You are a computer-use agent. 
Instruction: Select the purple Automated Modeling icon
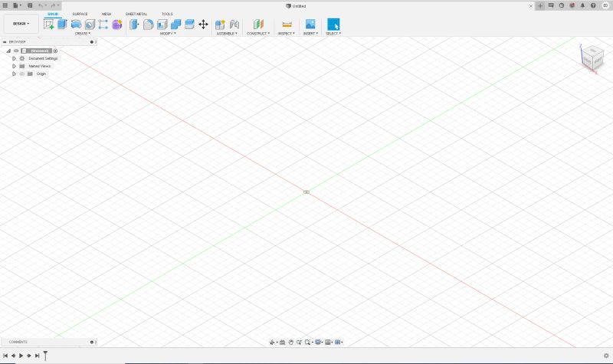[117, 25]
